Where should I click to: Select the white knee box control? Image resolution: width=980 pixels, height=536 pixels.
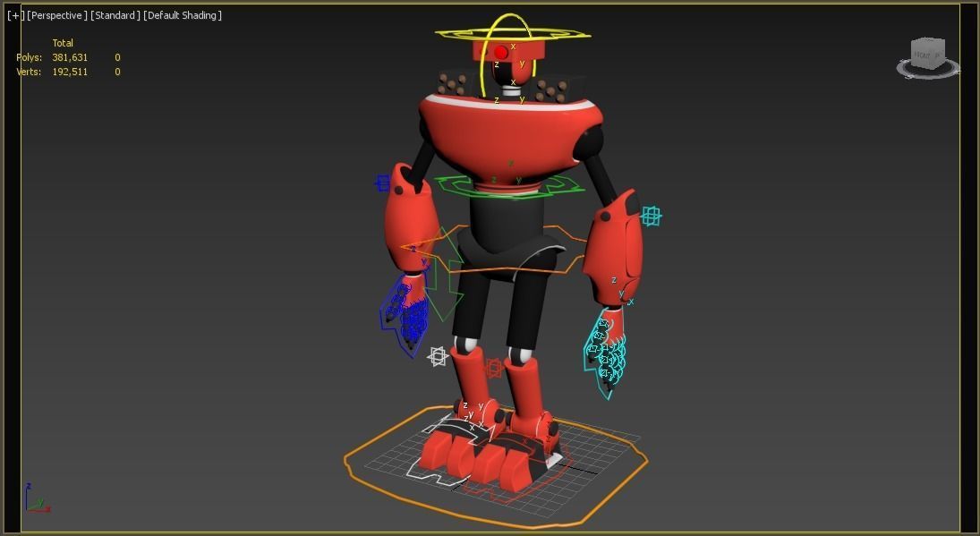[438, 357]
